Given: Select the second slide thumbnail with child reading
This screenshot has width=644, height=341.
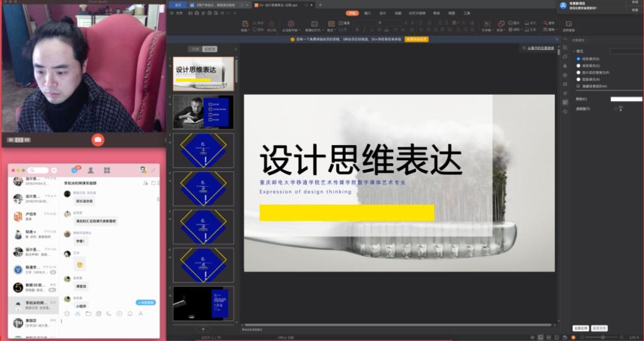Looking at the screenshot, I should (203, 112).
